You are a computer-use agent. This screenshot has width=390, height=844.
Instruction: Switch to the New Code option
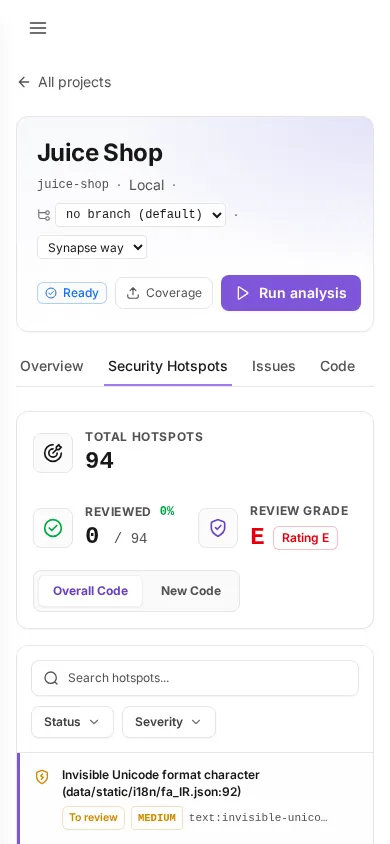(191, 591)
